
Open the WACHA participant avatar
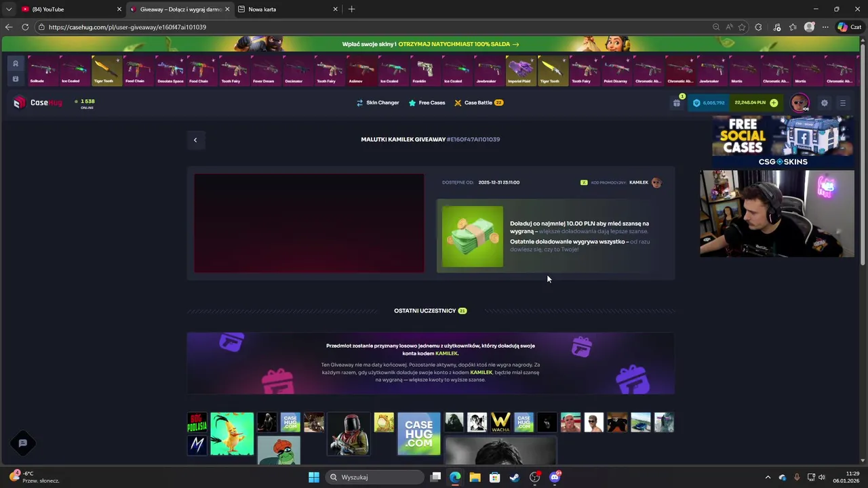click(500, 422)
